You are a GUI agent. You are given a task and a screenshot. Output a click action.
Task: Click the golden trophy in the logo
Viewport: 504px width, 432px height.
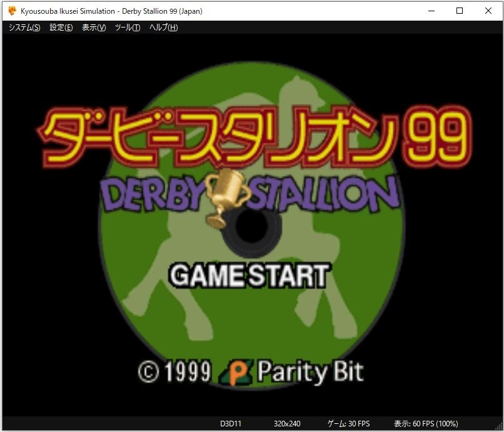(x=228, y=191)
